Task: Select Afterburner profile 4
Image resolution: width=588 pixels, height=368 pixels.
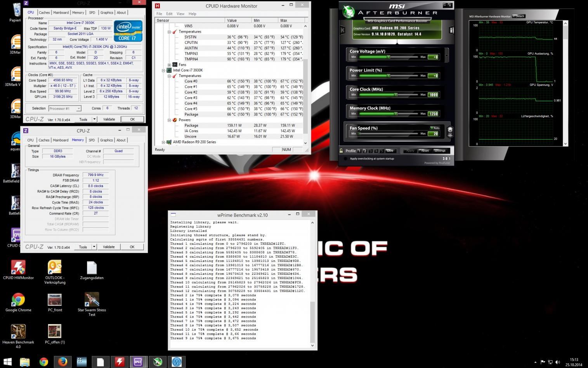Action: pos(376,151)
